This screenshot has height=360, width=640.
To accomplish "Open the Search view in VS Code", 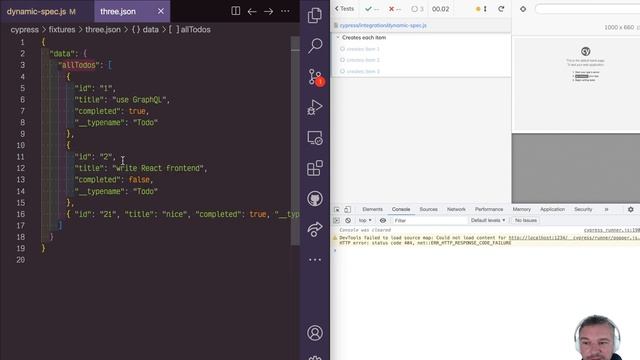I will coord(315,46).
